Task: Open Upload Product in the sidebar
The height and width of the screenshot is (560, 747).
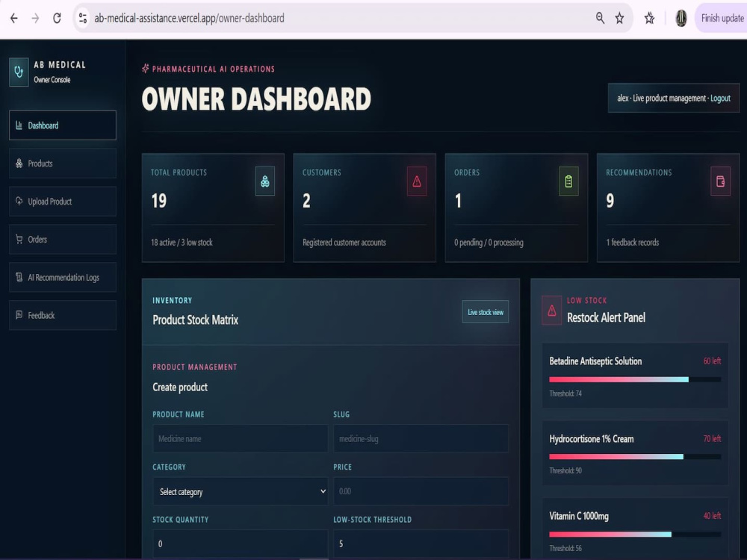Action: [63, 202]
